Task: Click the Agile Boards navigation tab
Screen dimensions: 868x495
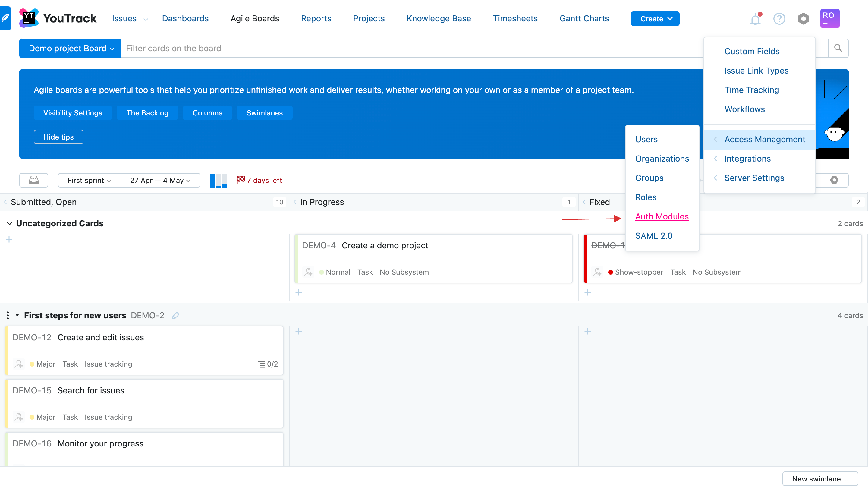Action: click(255, 18)
